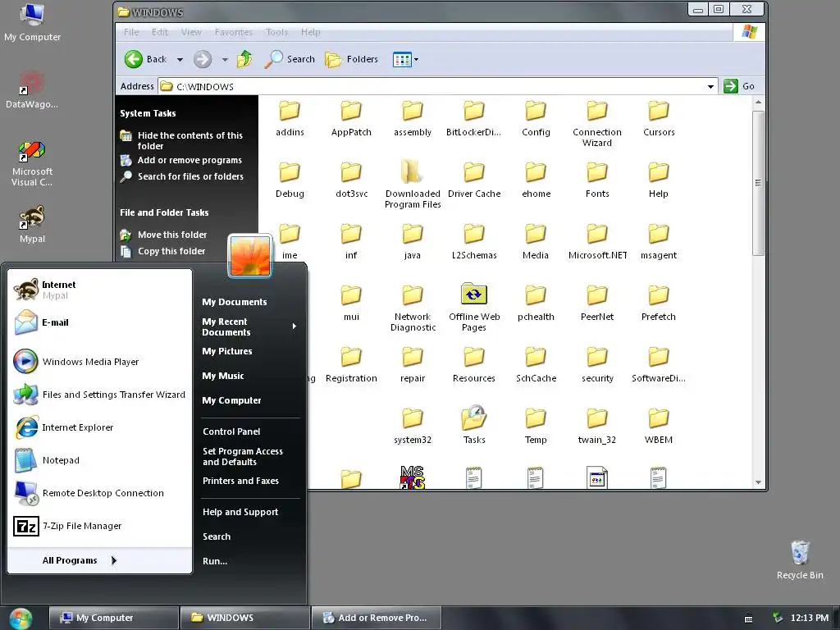Select the assembly folder
This screenshot has height=630, width=840.
point(413,118)
